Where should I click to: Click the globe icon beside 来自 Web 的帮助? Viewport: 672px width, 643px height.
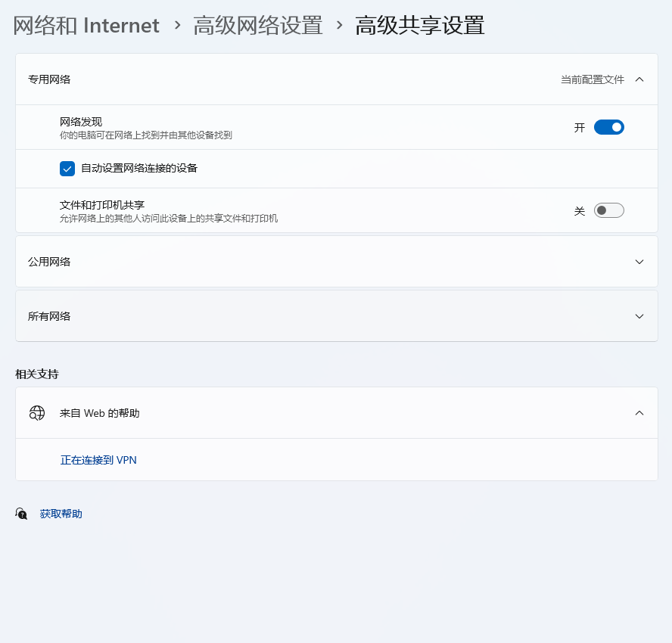click(37, 413)
